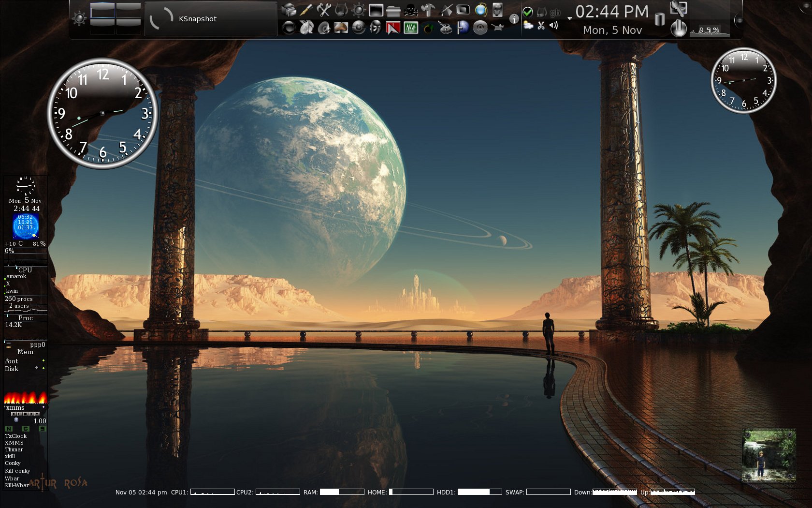812x508 pixels.
Task: Click the HDD1 usage bar at bottom
Action: click(479, 492)
